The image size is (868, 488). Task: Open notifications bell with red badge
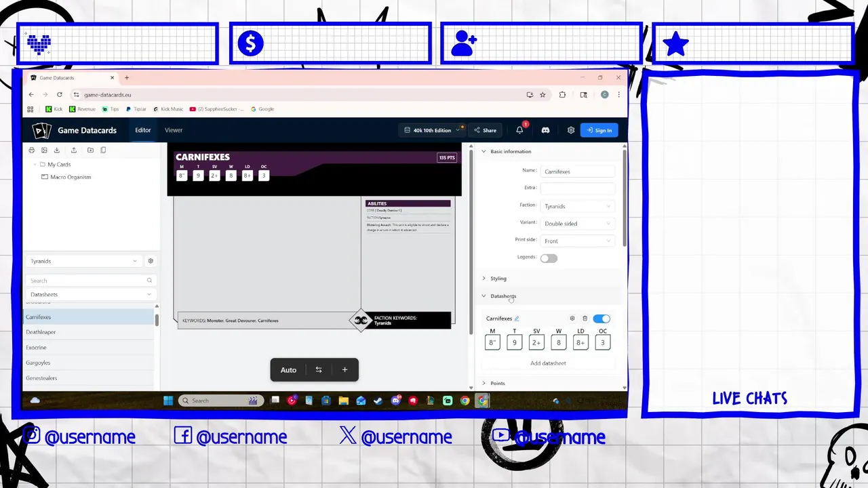[x=520, y=129]
